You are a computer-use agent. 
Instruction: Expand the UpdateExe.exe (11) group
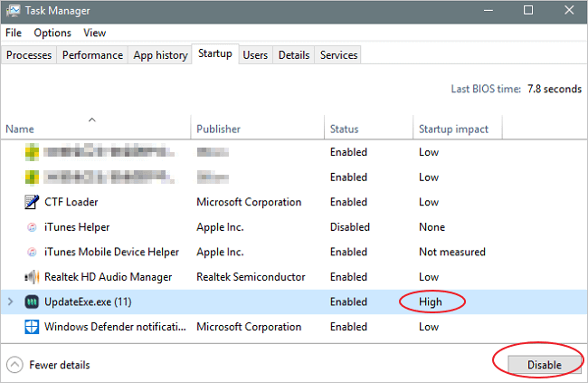pyautogui.click(x=11, y=302)
